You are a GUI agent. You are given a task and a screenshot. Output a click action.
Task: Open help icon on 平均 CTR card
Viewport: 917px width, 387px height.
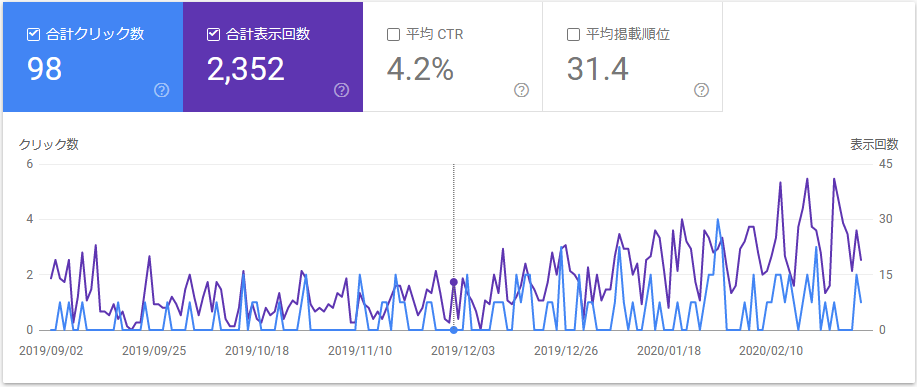(x=522, y=90)
